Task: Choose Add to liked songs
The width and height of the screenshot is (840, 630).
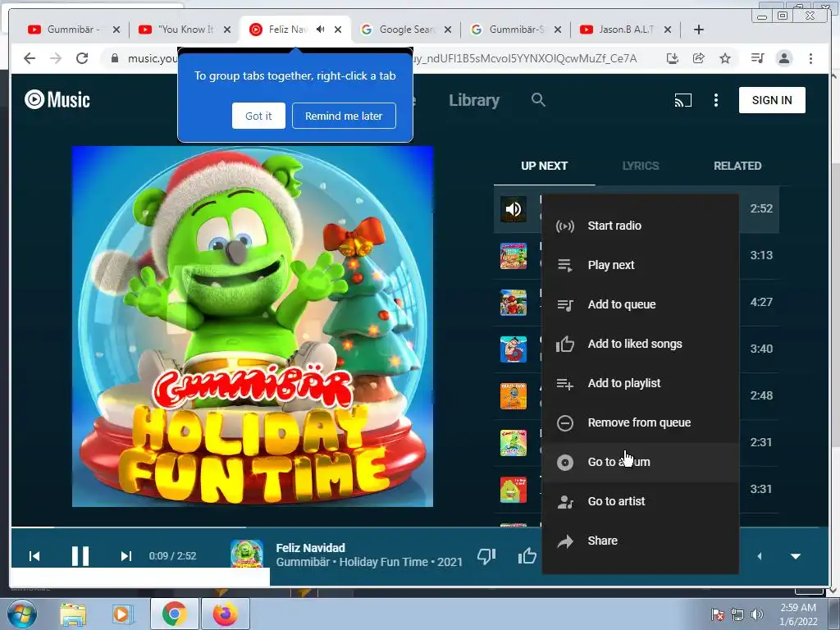Action: click(640, 344)
